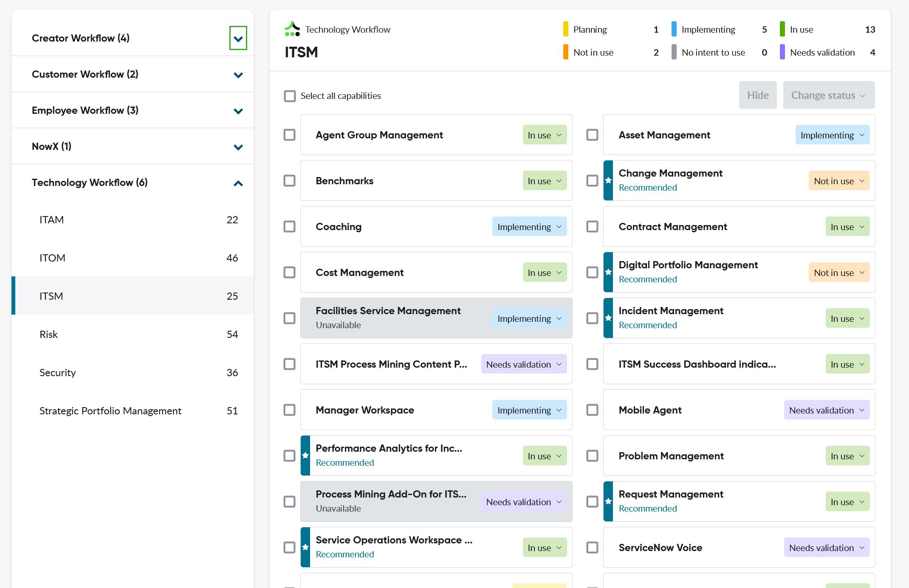
Task: Tick the Select all capabilities checkbox
Action: pos(290,96)
